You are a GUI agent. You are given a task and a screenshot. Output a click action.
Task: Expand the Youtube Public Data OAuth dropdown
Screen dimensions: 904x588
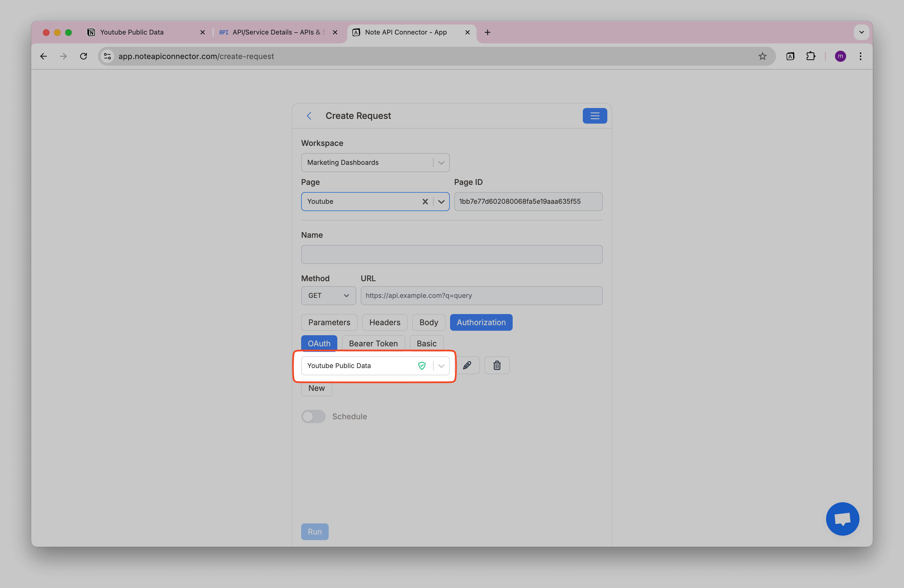441,366
